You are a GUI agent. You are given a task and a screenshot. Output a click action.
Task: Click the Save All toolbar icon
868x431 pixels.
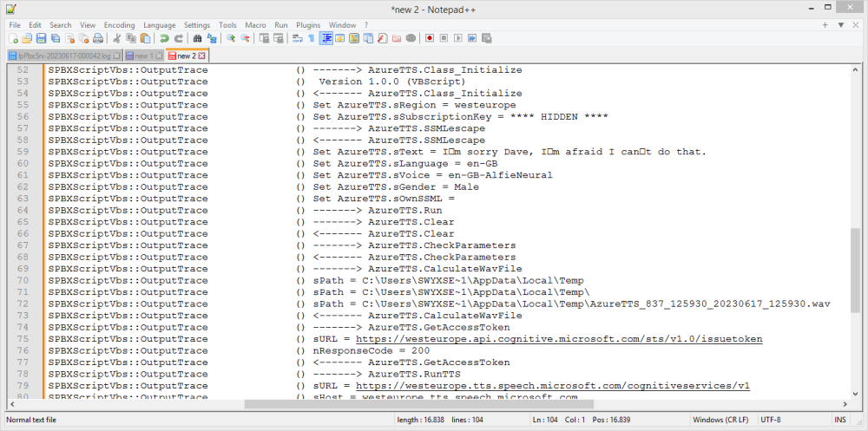[56, 38]
